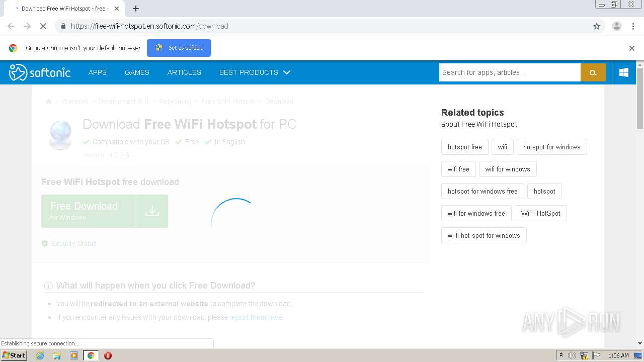The height and width of the screenshot is (362, 644).
Task: Click the Softonic logo
Action: point(40,72)
